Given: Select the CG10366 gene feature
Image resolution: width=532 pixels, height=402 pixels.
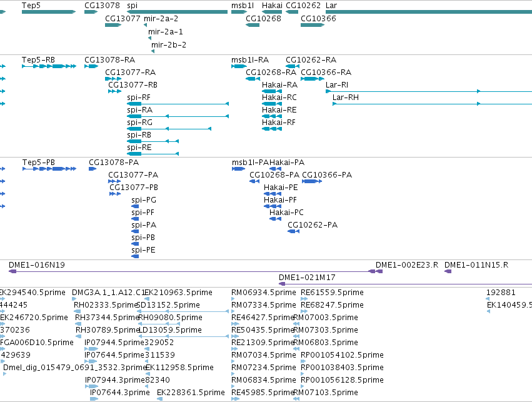Looking at the screenshot, I should (313, 25).
